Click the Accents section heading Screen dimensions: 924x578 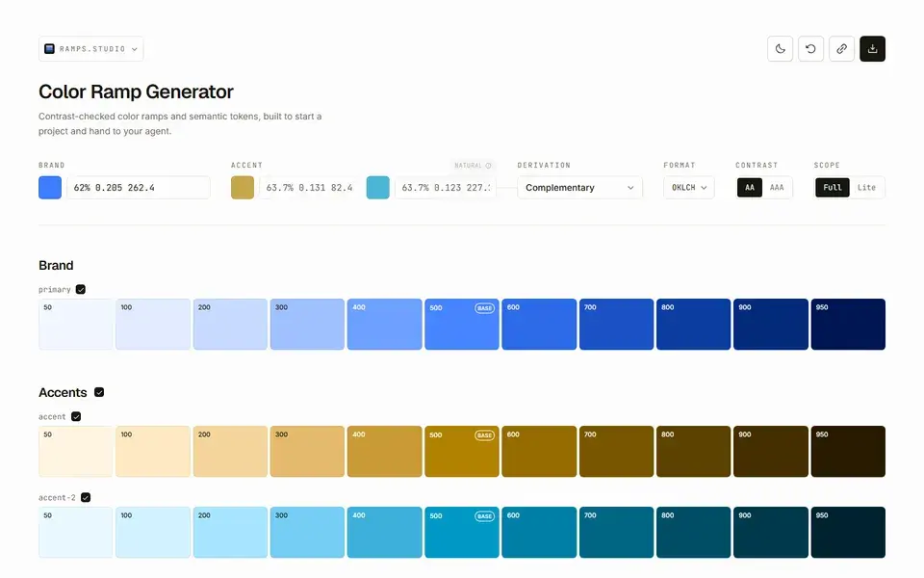63,392
